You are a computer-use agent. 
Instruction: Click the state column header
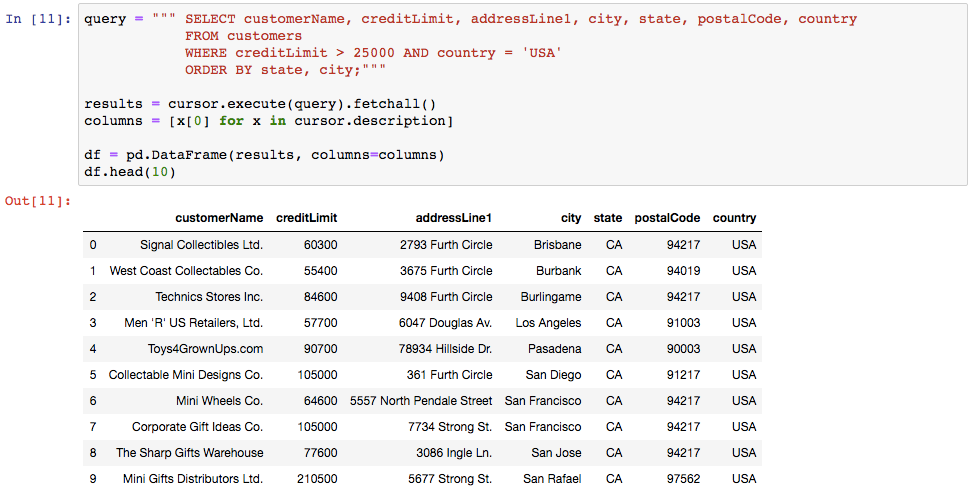coord(608,218)
